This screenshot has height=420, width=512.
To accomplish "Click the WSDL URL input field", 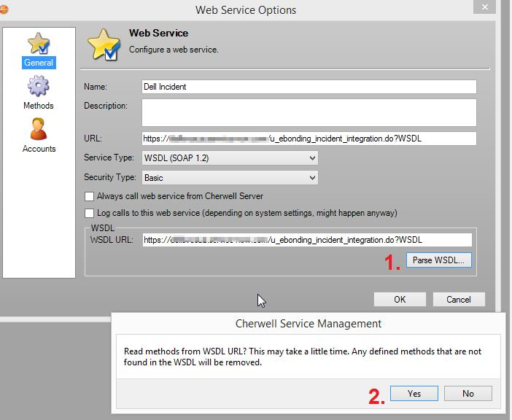I will pyautogui.click(x=307, y=239).
